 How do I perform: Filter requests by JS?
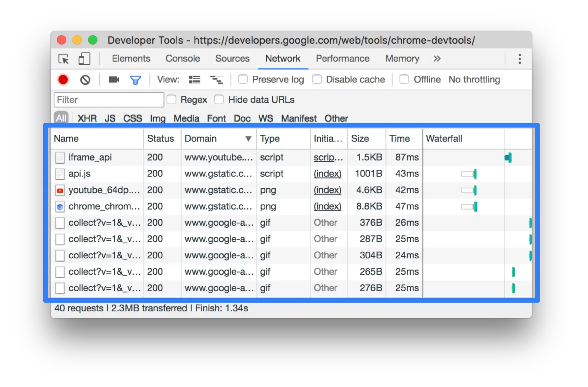click(110, 118)
